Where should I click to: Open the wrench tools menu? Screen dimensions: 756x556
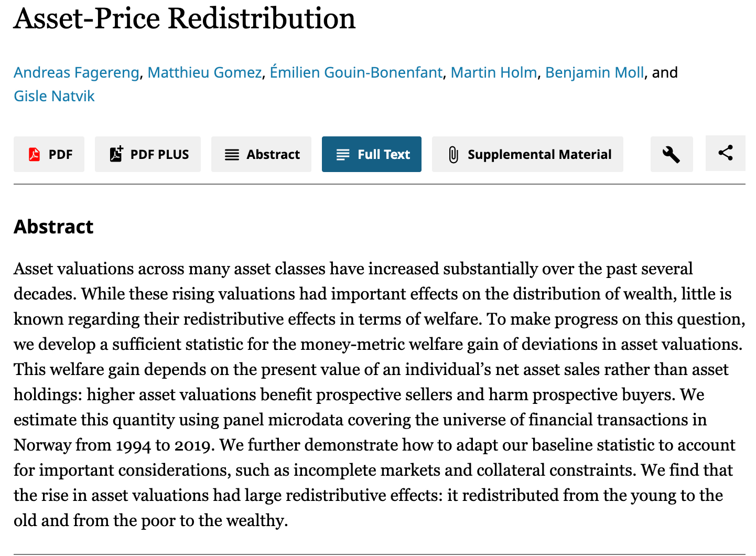[671, 154]
